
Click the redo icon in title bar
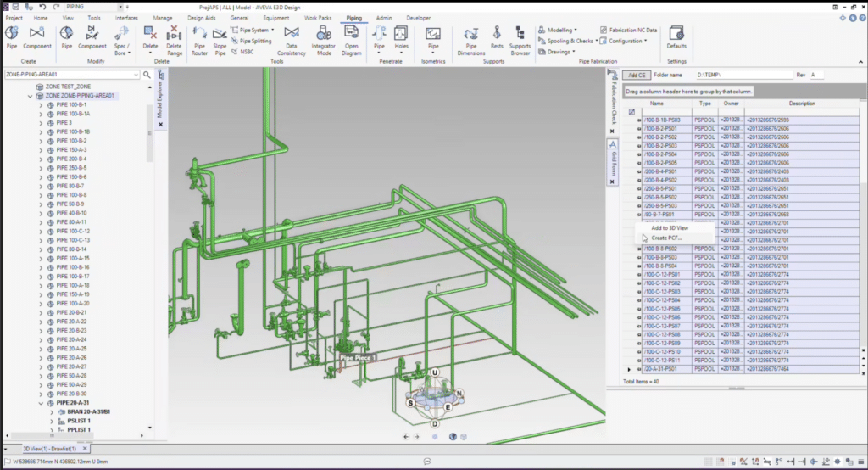click(56, 7)
